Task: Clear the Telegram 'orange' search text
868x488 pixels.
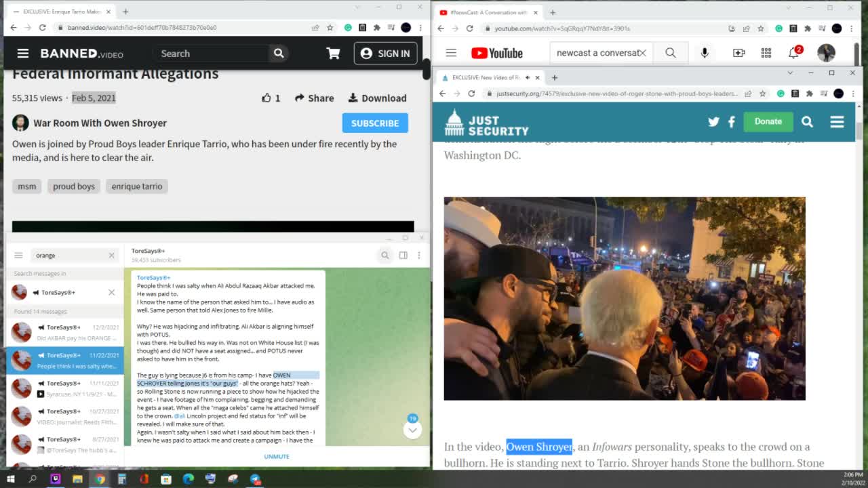Action: 111,256
